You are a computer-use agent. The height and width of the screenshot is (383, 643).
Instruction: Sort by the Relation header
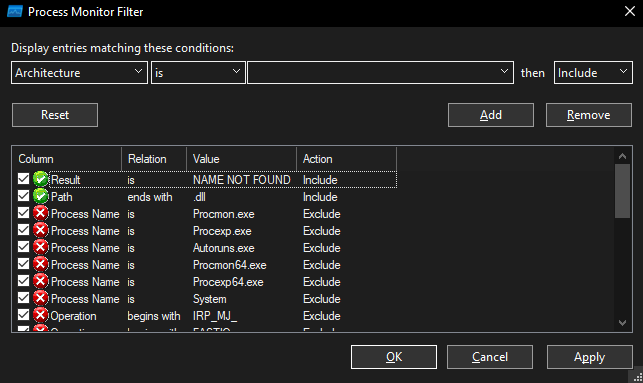154,159
